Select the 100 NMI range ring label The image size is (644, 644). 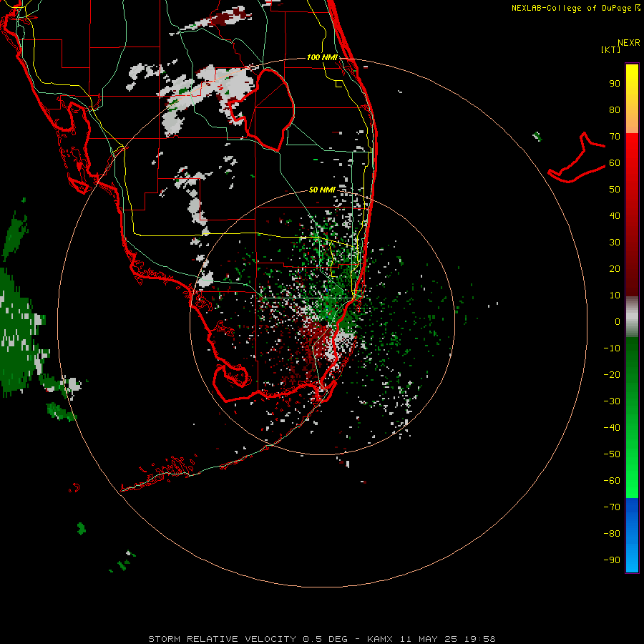pos(322,57)
